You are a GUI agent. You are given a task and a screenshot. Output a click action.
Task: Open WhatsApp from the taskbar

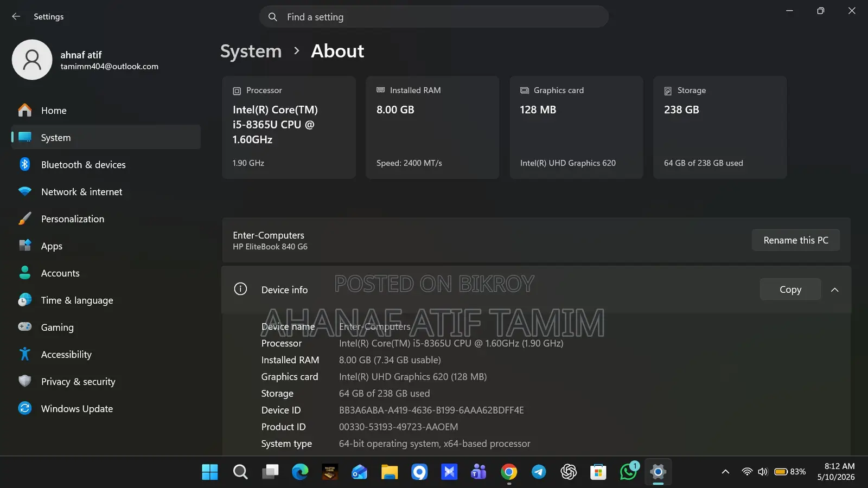(628, 471)
